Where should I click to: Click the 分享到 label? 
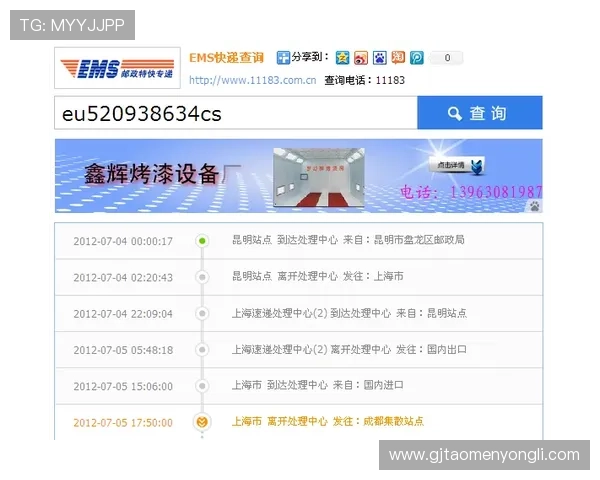tap(310, 57)
